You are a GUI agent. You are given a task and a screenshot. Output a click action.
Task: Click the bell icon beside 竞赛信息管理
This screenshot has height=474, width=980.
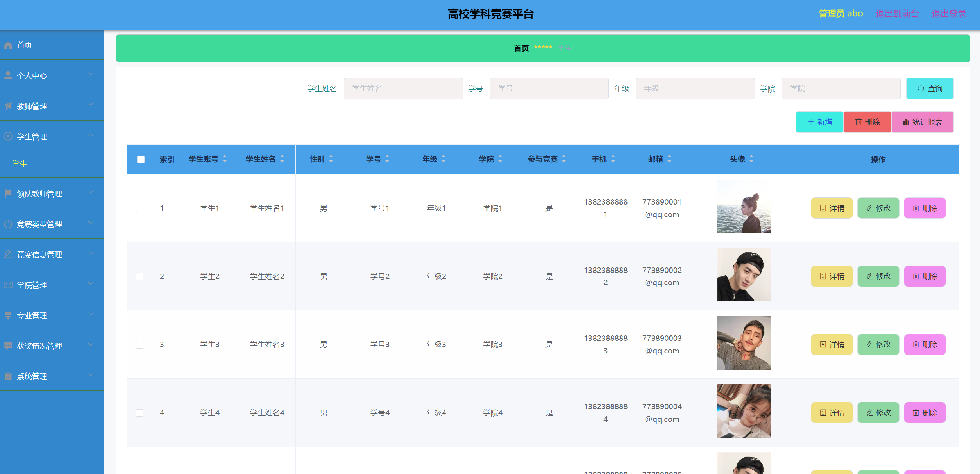pyautogui.click(x=8, y=254)
